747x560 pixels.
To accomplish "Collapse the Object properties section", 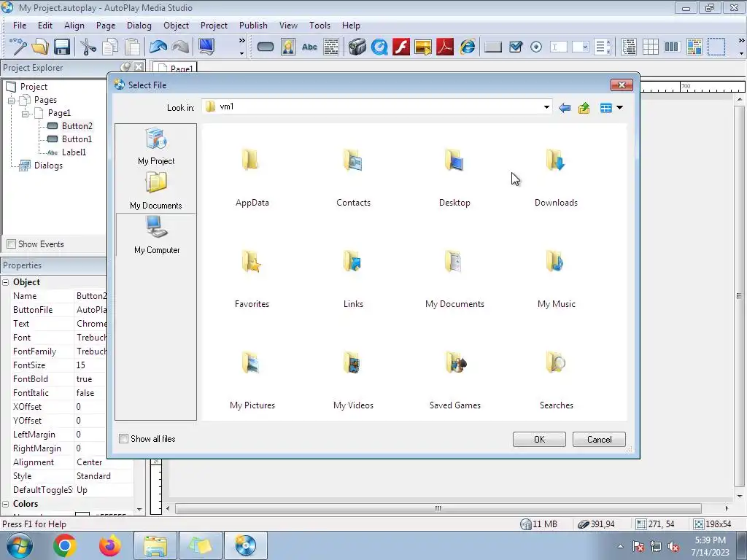I will (6, 282).
